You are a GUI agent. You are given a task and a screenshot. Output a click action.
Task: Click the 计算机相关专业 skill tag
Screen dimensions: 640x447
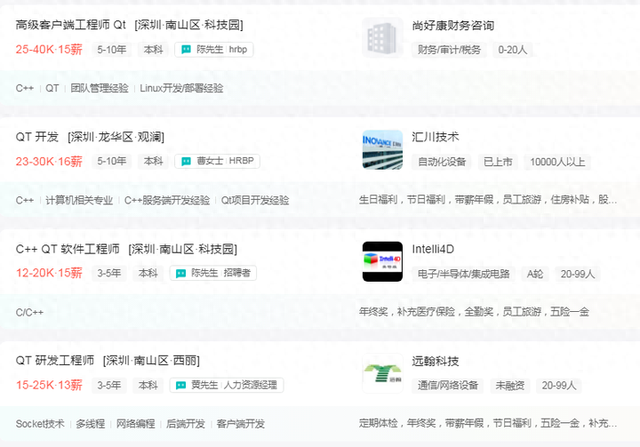point(79,200)
